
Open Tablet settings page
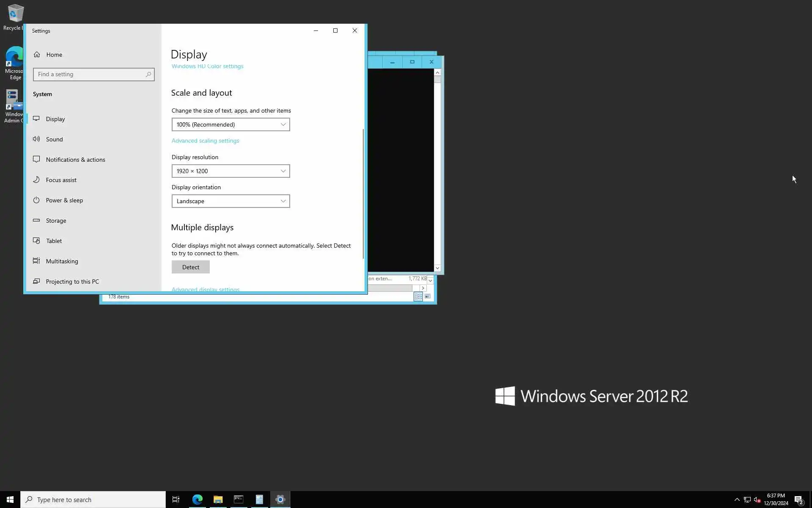pyautogui.click(x=54, y=241)
